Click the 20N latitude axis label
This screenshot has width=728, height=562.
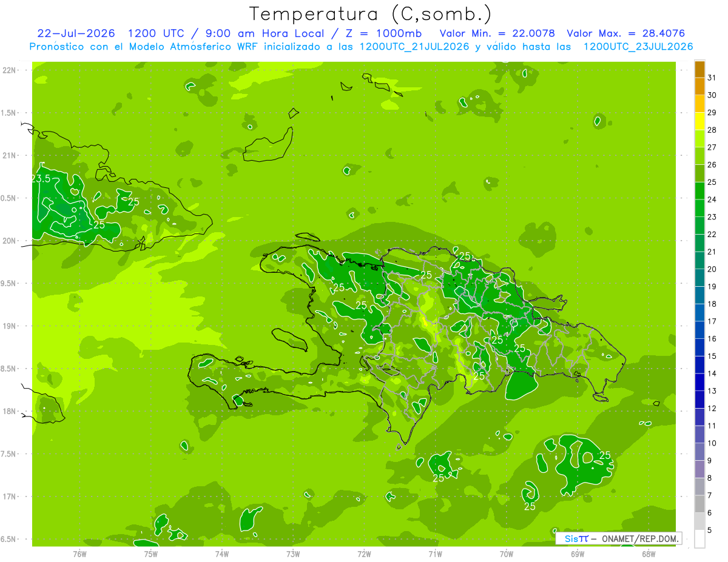pos(10,241)
